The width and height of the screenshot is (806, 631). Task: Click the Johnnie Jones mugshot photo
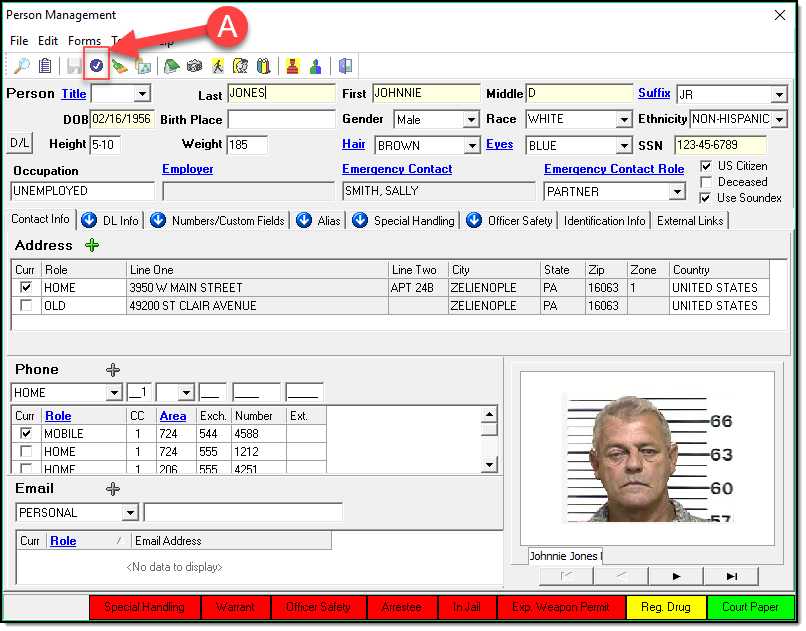pos(650,457)
